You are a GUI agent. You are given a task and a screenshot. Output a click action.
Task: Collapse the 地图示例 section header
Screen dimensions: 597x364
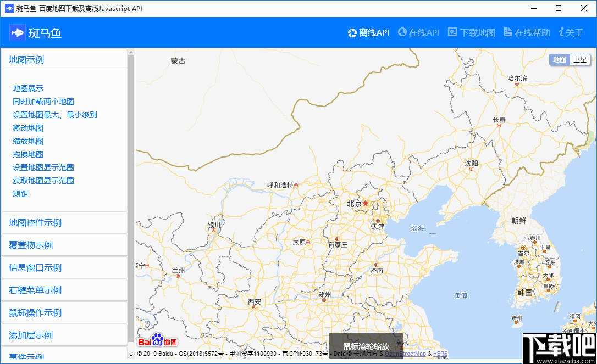coord(27,59)
